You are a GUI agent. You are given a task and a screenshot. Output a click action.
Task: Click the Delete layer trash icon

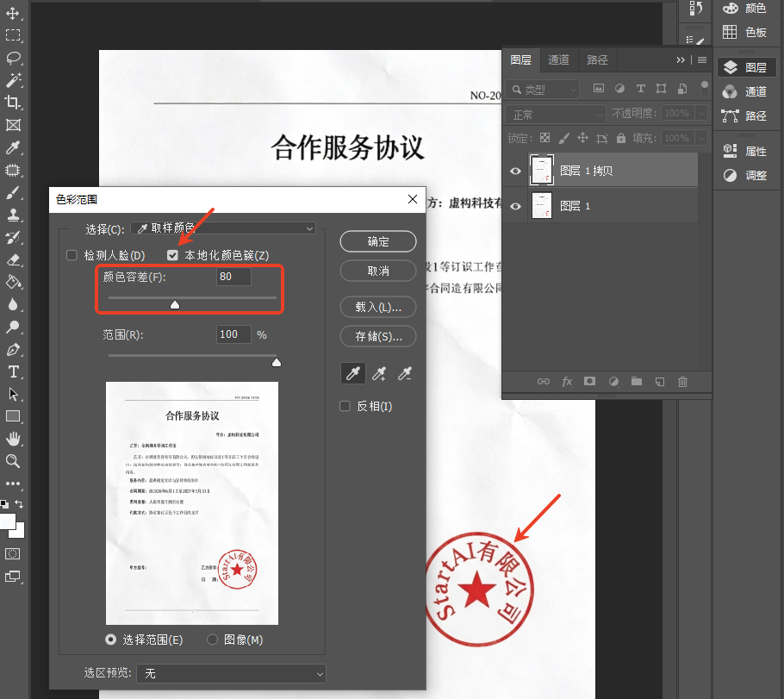682,382
